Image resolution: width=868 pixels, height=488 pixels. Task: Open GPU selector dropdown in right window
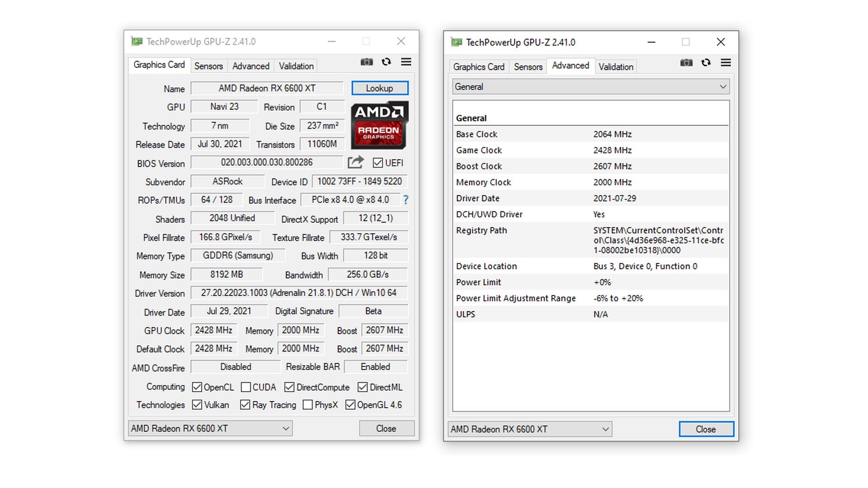[x=530, y=429]
